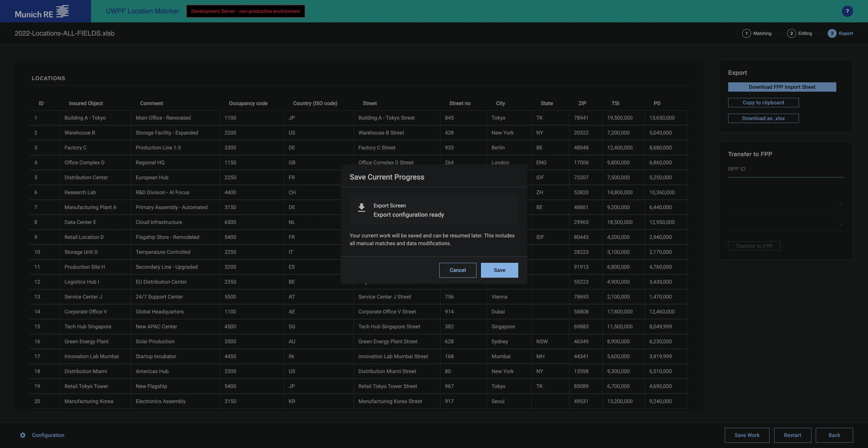This screenshot has width=868, height=448.
Task: Open the Configuration link
Action: (x=48, y=435)
